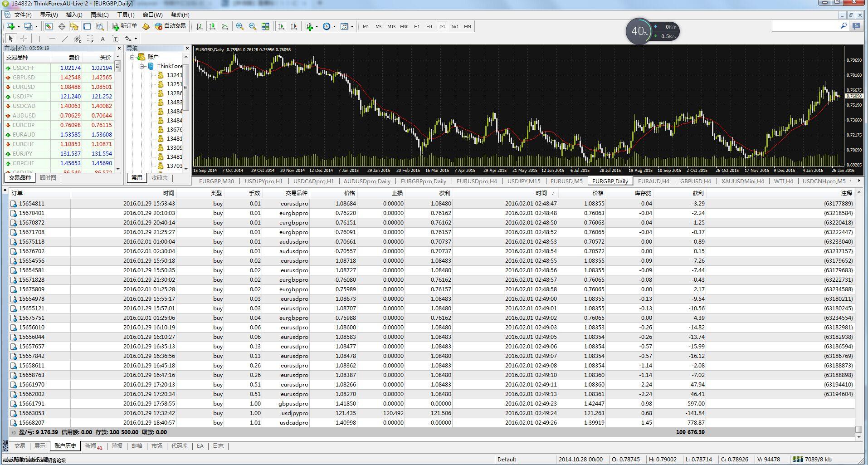Open the Strategy Tester icon

(x=100, y=26)
